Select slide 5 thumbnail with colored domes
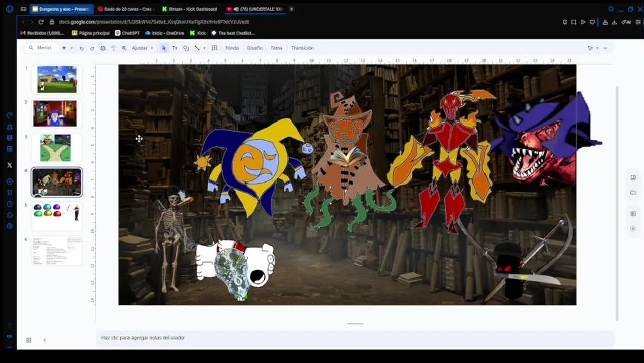 57,216
